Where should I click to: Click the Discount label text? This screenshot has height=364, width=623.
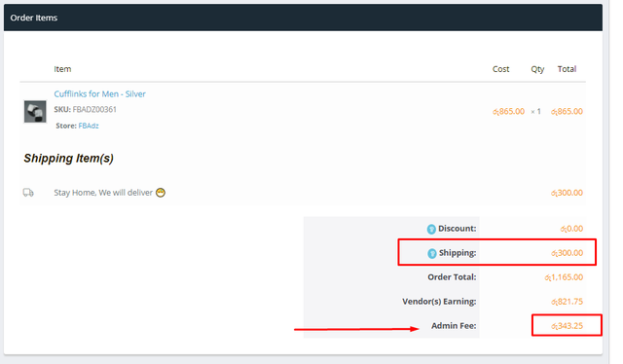pyautogui.click(x=457, y=229)
